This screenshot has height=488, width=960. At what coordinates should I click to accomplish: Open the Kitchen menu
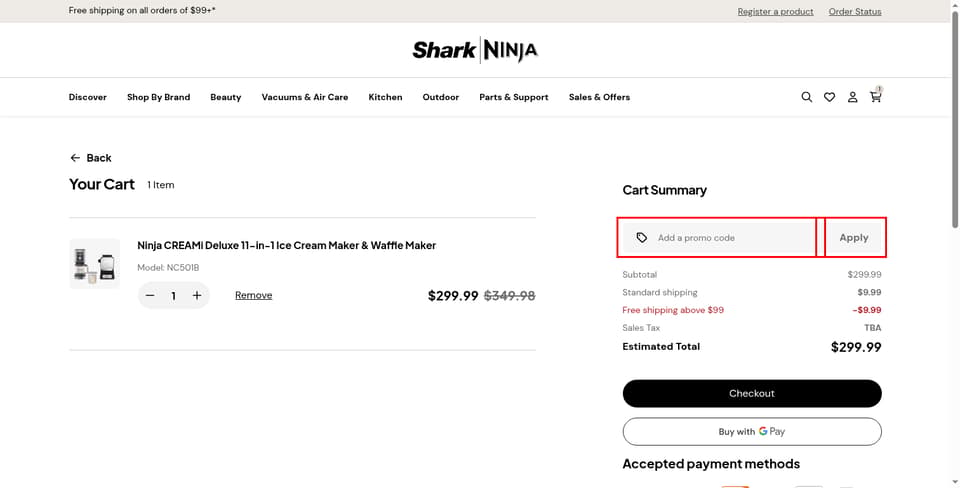click(385, 97)
